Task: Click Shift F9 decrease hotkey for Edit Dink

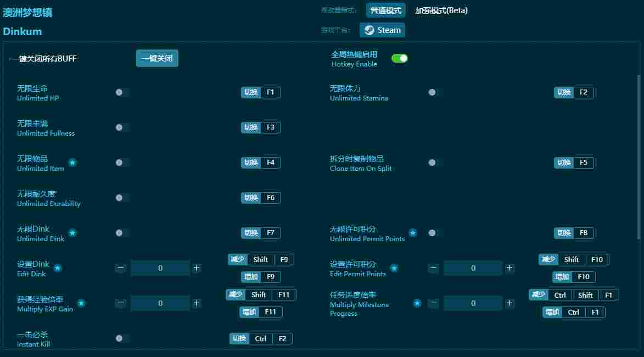Action: (x=261, y=260)
